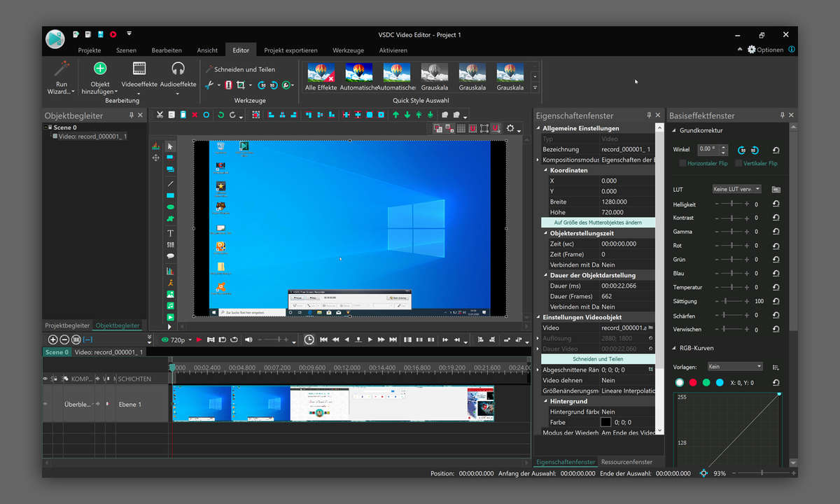Apply the Alle Effekte quick style
The width and height of the screenshot is (840, 504).
tap(321, 77)
